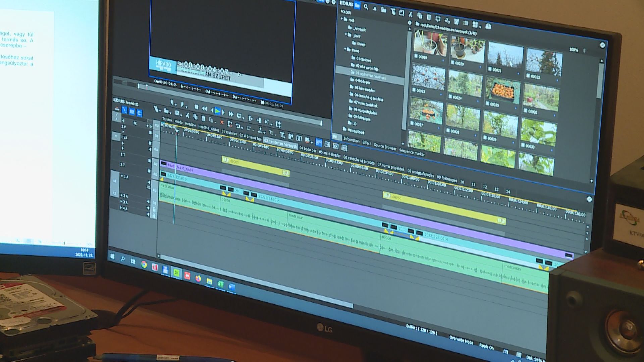The width and height of the screenshot is (644, 362).
Task: Click the Search magnifier in bin toolbar
Action: [x=366, y=7]
